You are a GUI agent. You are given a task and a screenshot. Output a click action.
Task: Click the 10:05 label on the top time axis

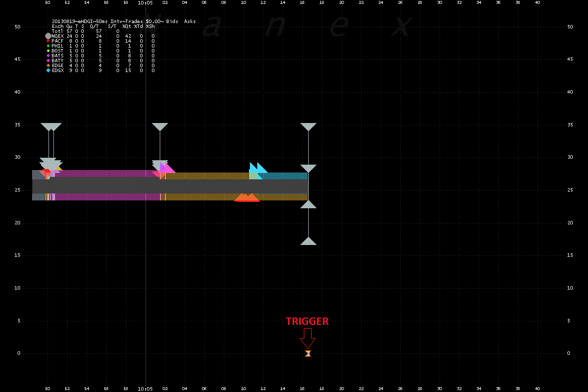146,2
